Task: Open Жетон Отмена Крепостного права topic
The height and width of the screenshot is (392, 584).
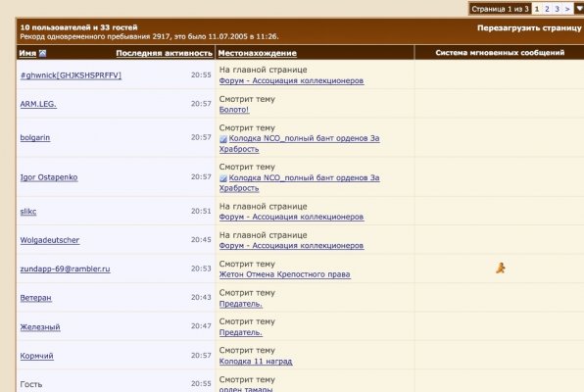Action: point(284,274)
